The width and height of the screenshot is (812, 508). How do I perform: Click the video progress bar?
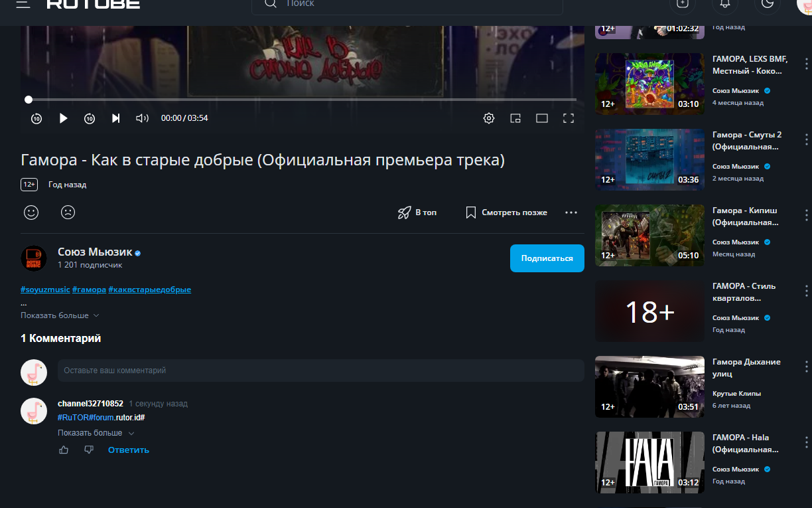302,100
